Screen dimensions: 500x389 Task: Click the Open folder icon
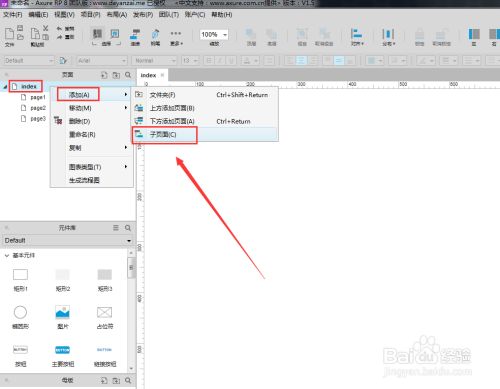point(20,37)
